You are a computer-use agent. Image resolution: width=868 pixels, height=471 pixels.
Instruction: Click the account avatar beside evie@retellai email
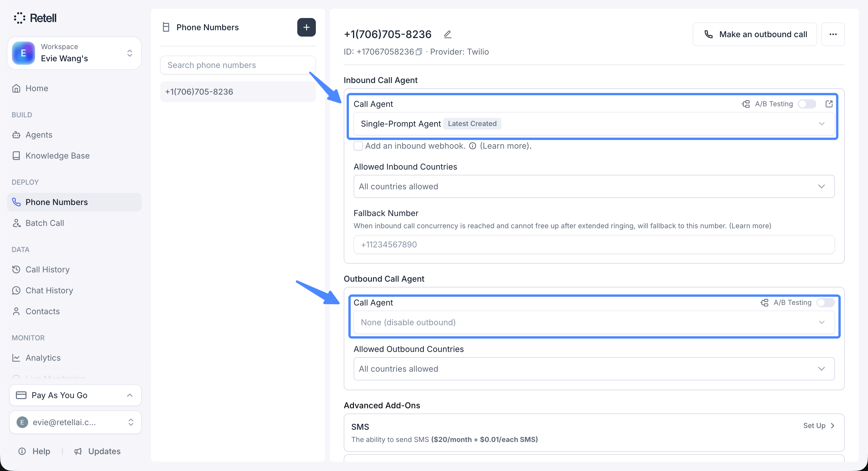point(22,422)
